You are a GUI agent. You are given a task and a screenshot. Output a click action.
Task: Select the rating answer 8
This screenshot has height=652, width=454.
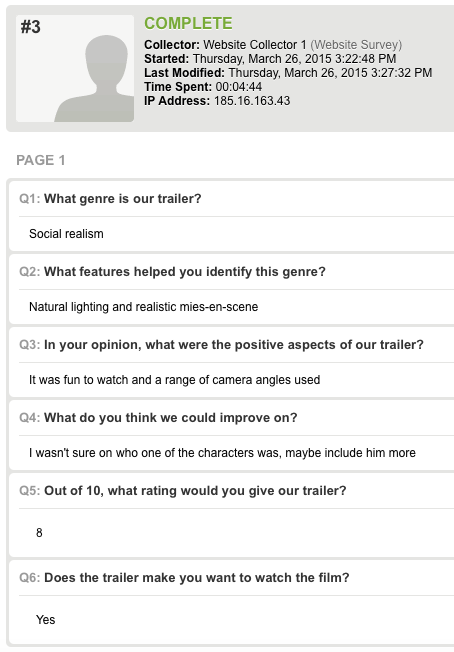(39, 533)
